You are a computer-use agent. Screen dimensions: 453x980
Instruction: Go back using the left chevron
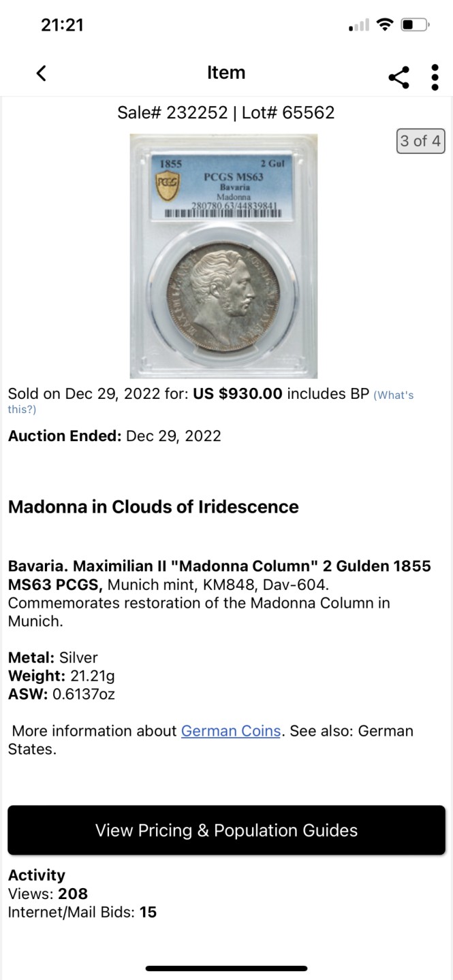point(42,73)
